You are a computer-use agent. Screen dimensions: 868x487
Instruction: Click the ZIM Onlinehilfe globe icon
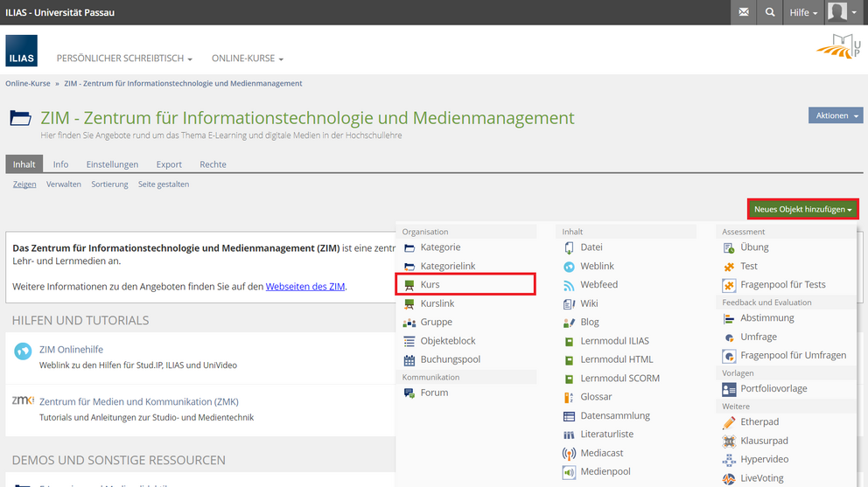click(x=23, y=351)
